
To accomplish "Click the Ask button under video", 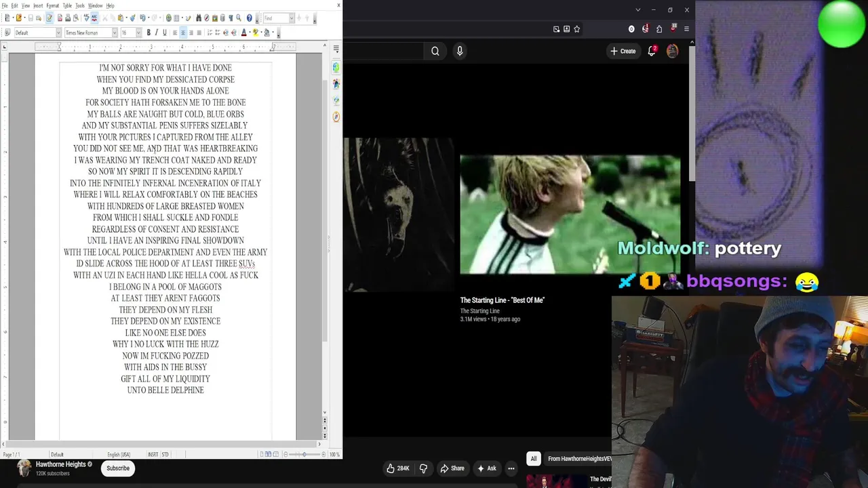I will 487,468.
